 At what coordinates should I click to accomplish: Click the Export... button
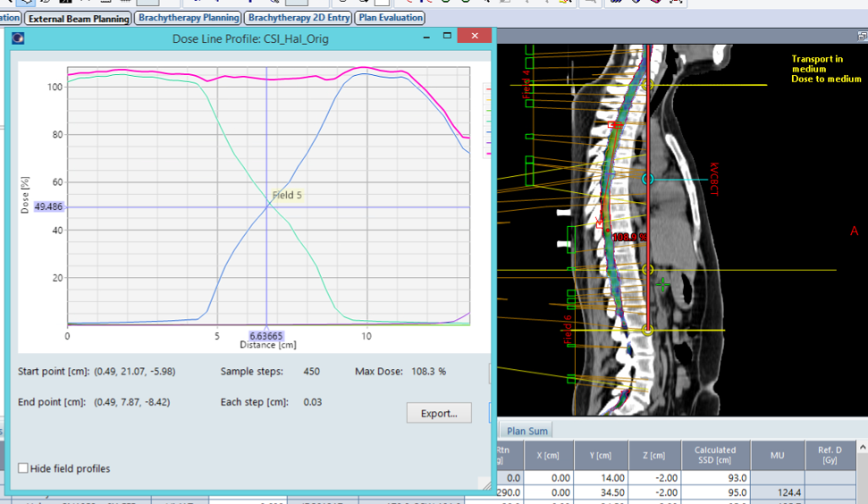tap(439, 413)
